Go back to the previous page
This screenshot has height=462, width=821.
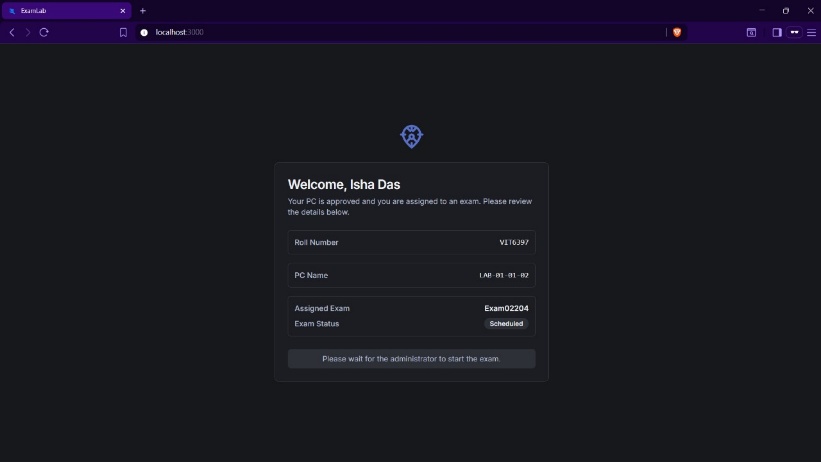pos(12,32)
